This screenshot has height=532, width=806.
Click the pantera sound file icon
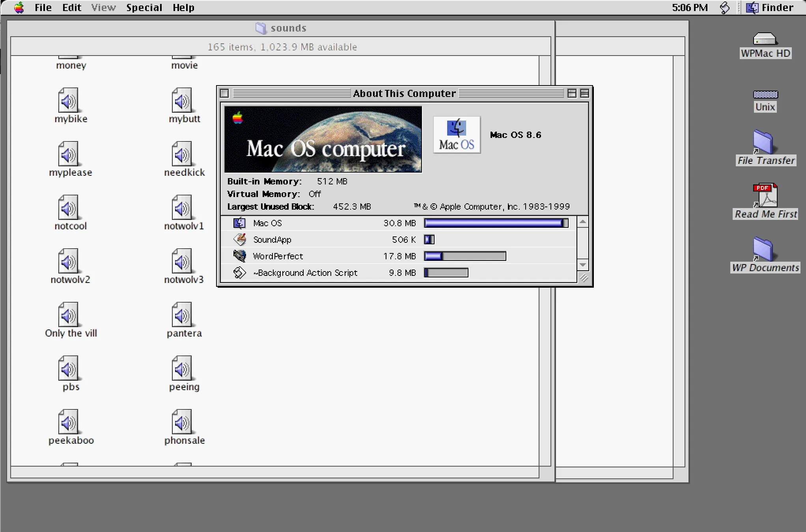point(182,314)
